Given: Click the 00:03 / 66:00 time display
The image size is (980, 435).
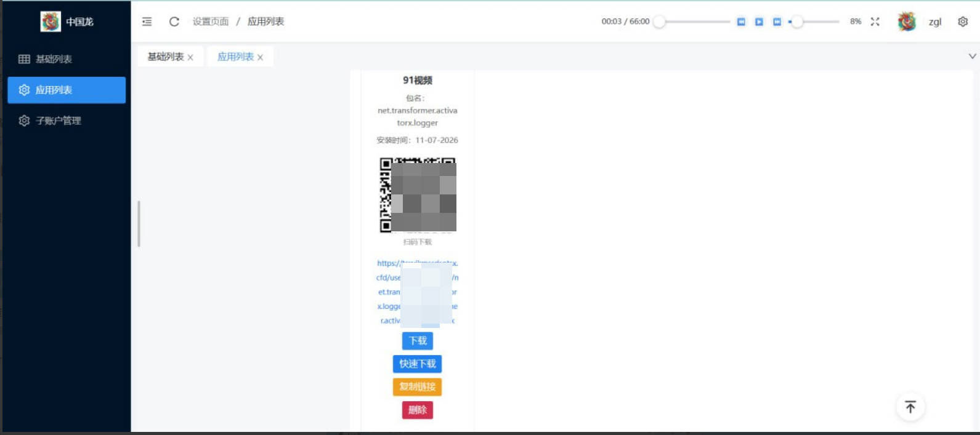Looking at the screenshot, I should click(625, 22).
